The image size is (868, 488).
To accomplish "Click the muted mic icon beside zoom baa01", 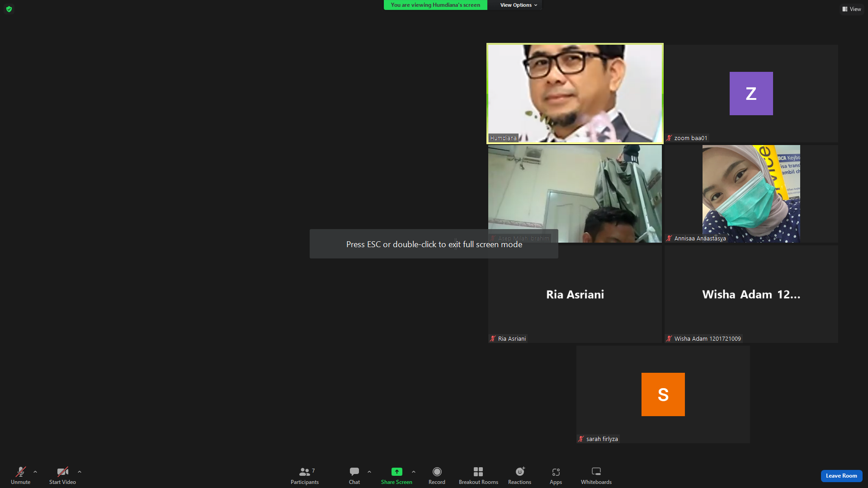I will click(669, 138).
